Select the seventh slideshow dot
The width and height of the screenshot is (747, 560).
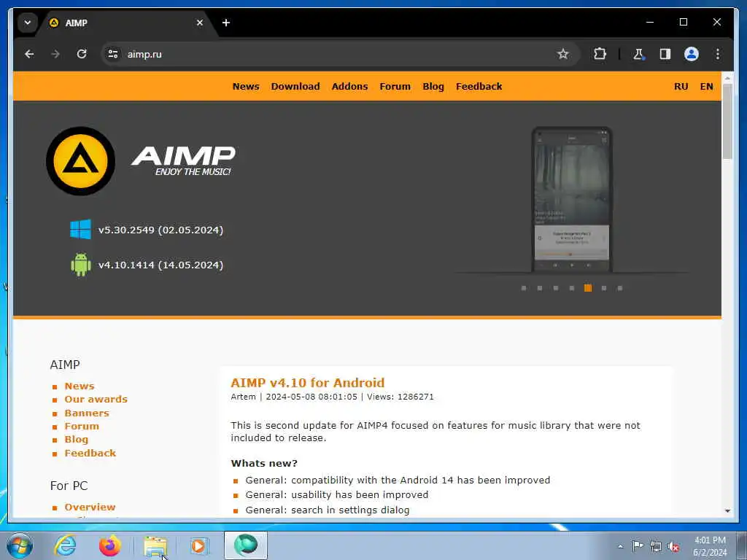[620, 288]
